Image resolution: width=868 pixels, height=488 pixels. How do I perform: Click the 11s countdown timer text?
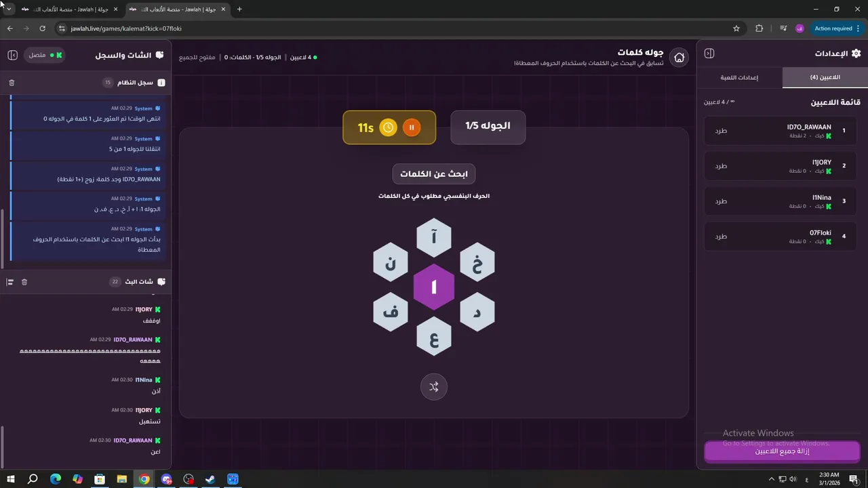point(366,128)
